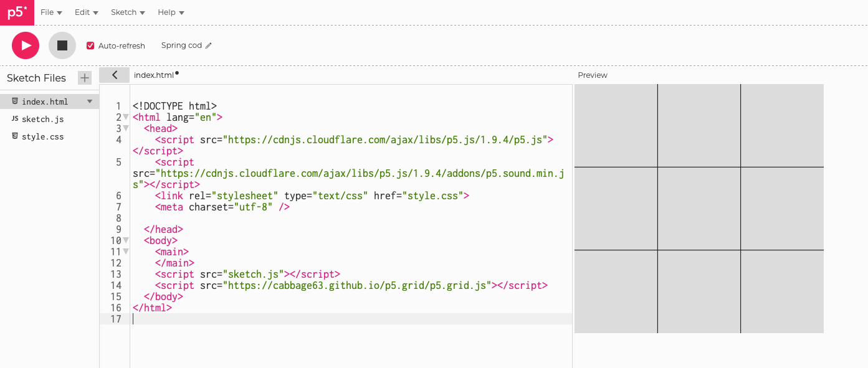The height and width of the screenshot is (368, 868).
Task: Open the Edit menu
Action: click(x=86, y=12)
